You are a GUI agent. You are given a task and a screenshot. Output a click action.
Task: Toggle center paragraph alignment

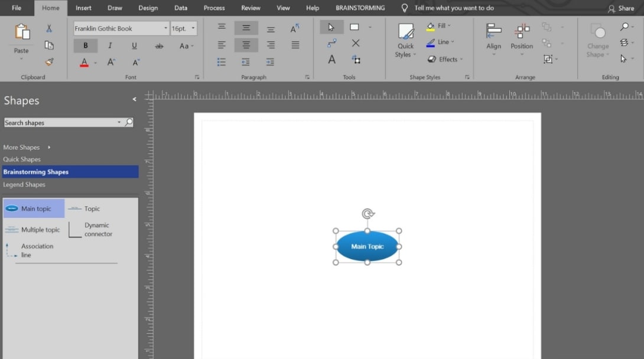click(x=246, y=45)
